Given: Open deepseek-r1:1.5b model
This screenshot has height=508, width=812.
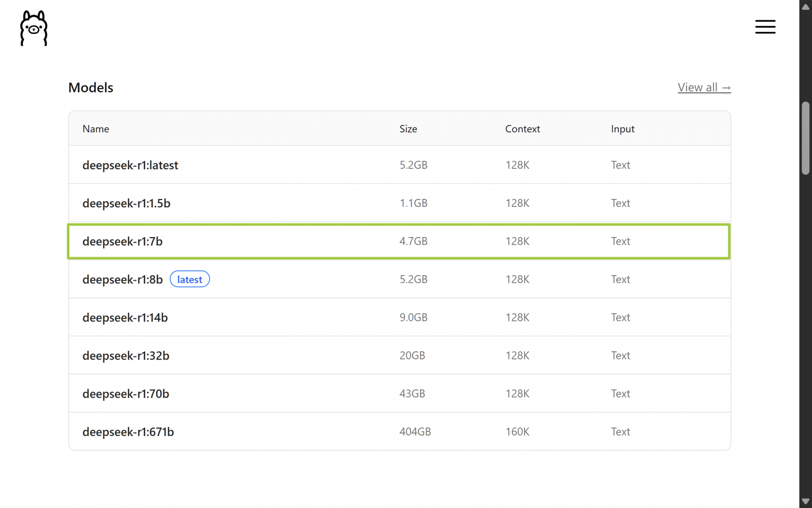Looking at the screenshot, I should 126,203.
